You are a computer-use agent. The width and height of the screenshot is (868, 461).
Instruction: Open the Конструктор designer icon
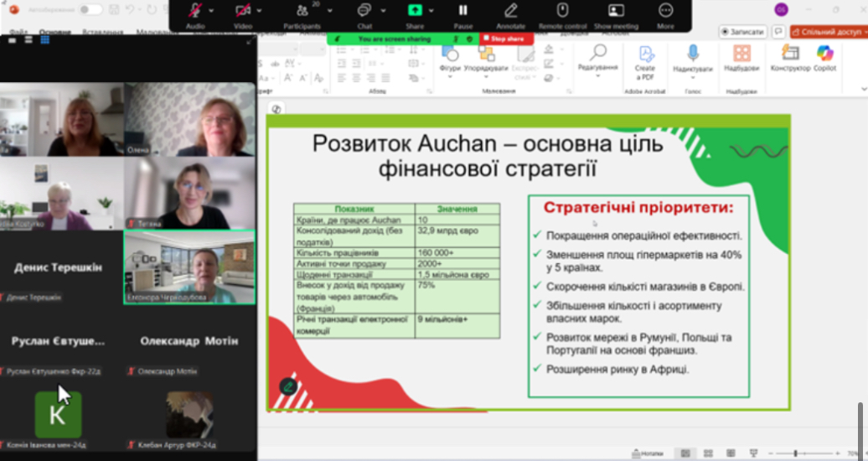pyautogui.click(x=791, y=58)
